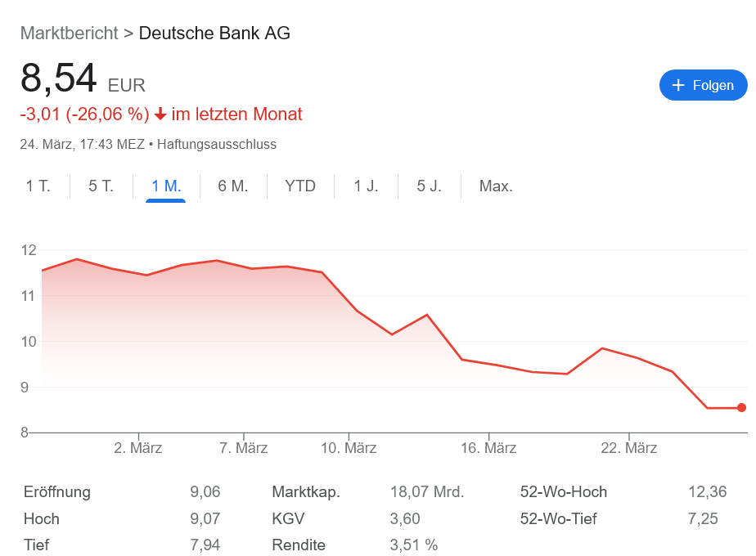Click the 10. März x-axis label
Screen dimensions: 756x556
[349, 448]
